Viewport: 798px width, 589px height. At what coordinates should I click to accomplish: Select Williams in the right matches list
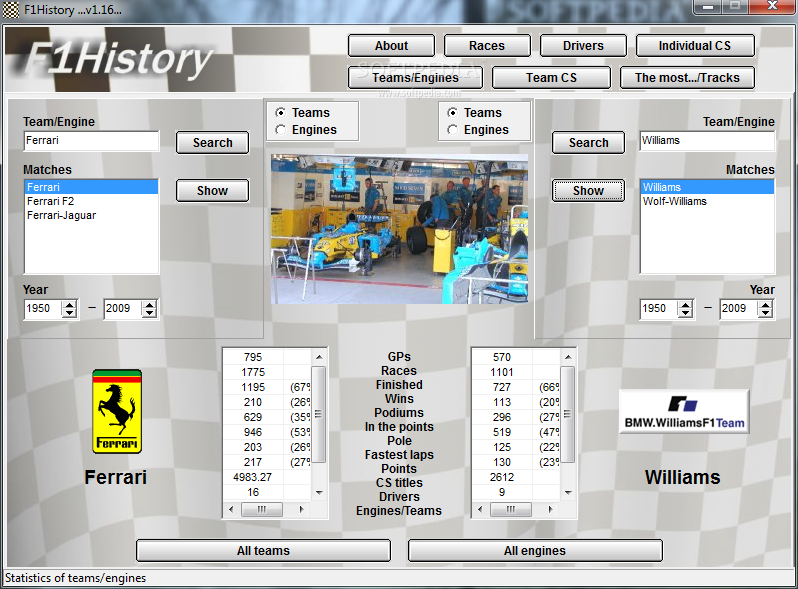[x=707, y=187]
